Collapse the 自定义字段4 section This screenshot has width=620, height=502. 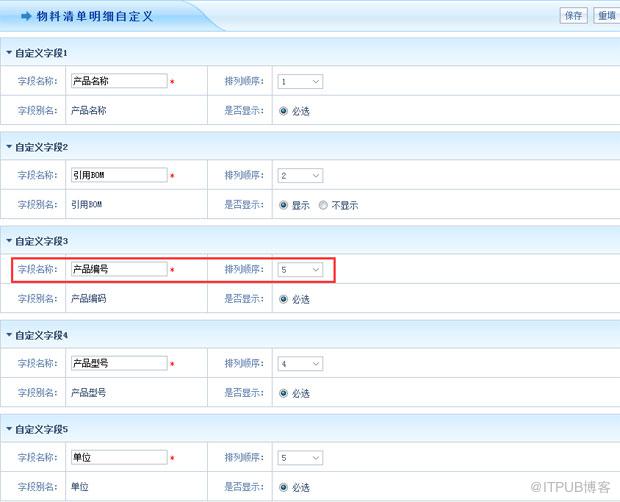9,334
